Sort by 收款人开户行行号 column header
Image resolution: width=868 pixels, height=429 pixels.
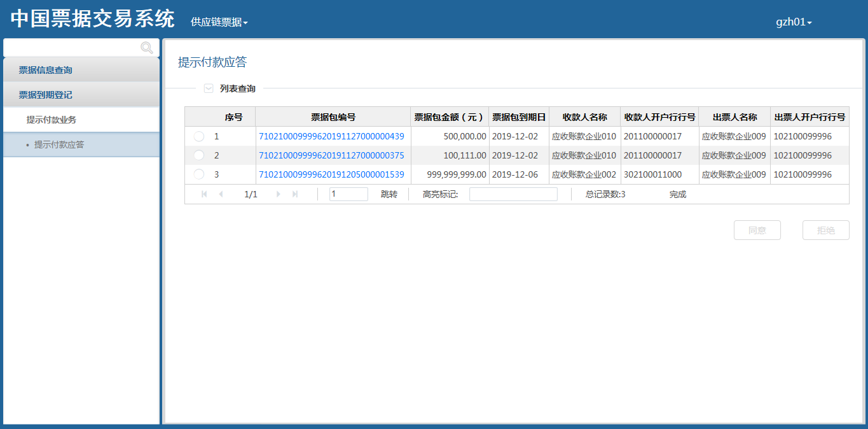660,117
